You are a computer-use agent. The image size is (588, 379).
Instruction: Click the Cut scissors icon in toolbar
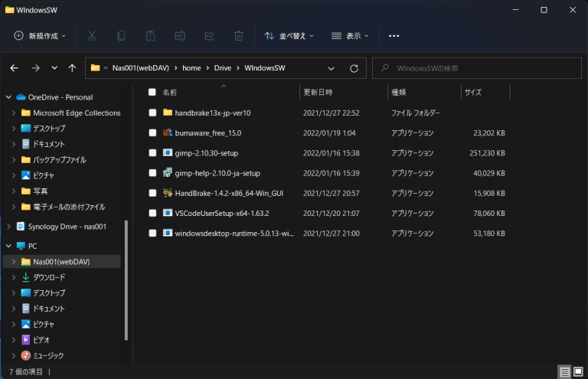(92, 36)
